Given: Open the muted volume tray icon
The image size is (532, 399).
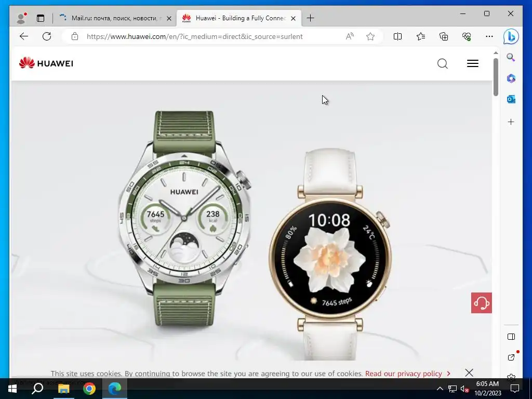Looking at the screenshot, I should coord(464,389).
